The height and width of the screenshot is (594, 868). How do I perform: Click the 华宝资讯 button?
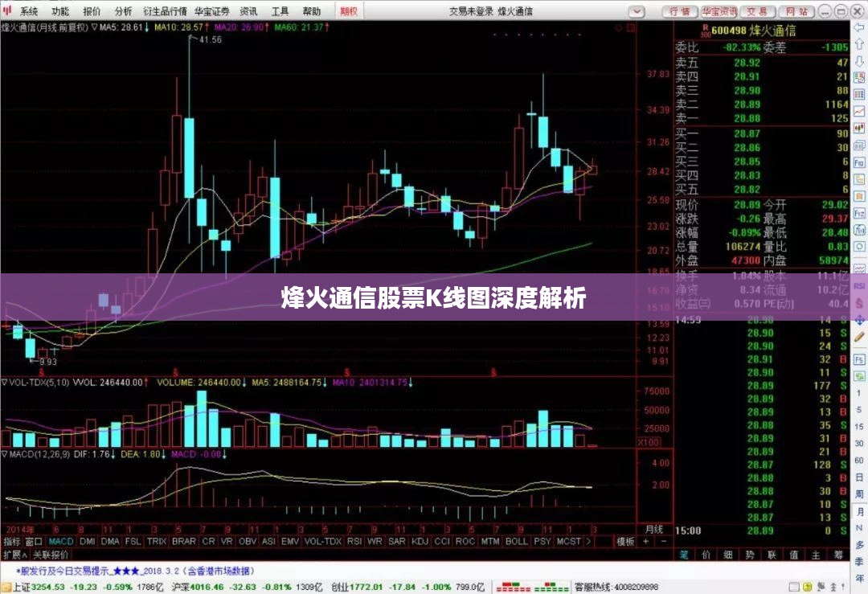719,11
